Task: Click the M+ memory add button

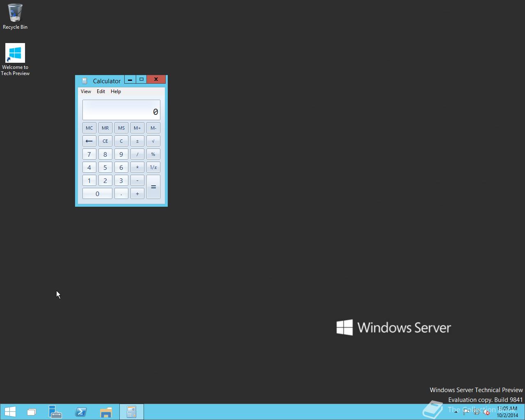Action: tap(137, 128)
